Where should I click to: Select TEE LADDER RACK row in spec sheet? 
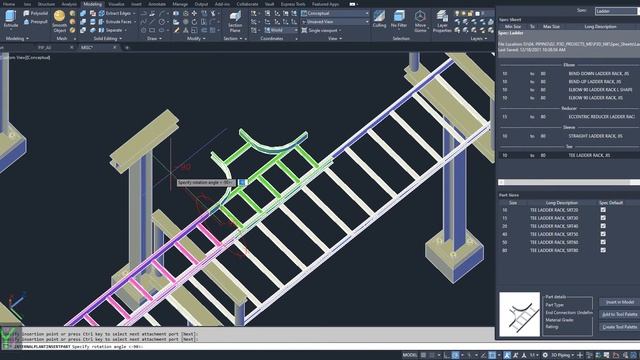pyautogui.click(x=569, y=155)
